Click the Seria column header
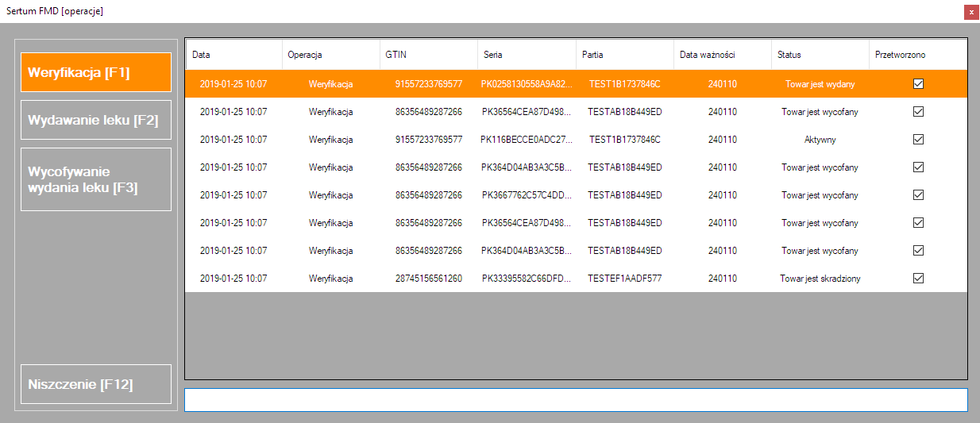 click(526, 55)
